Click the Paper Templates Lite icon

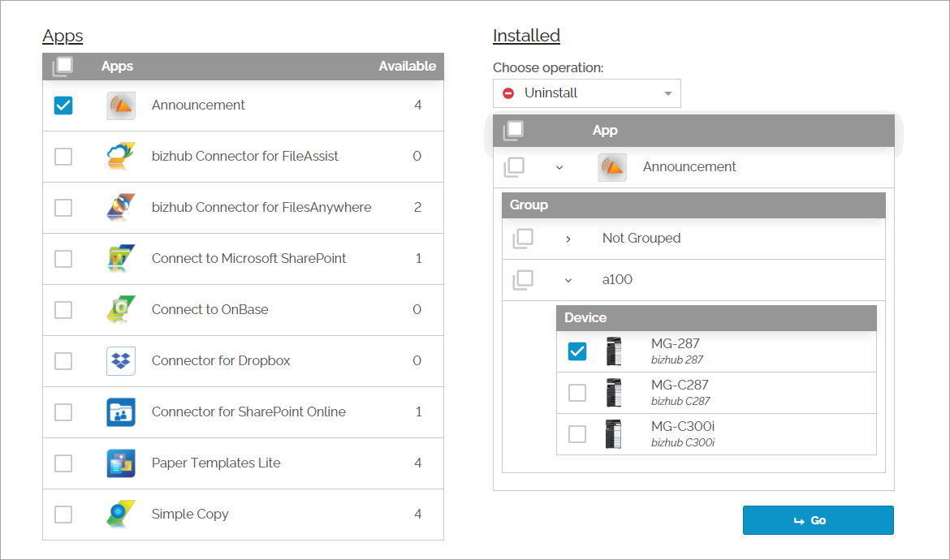coord(121,463)
